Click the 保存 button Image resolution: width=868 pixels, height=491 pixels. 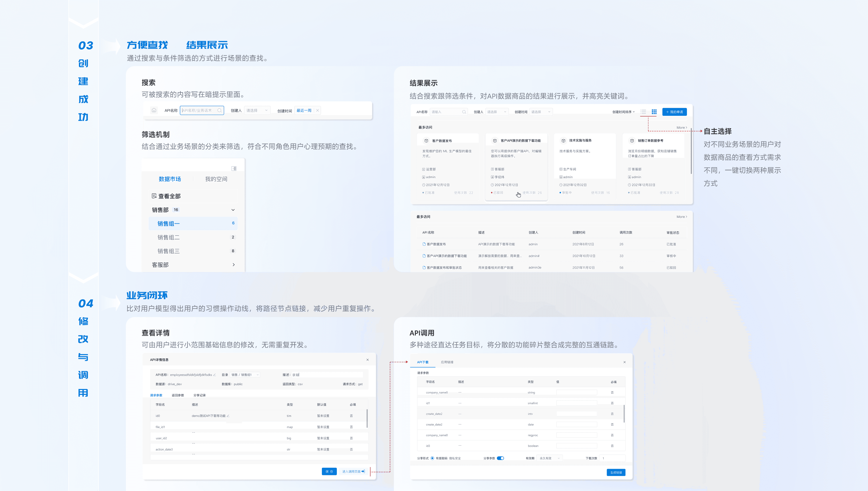(329, 472)
